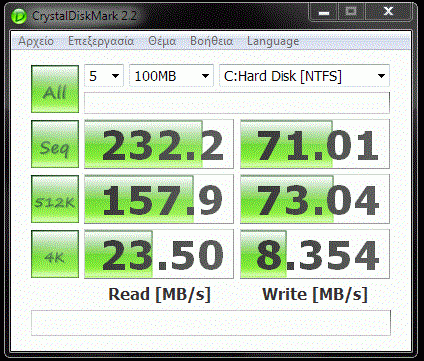
Task: Select the 512K read result 157.9
Action: [x=159, y=199]
